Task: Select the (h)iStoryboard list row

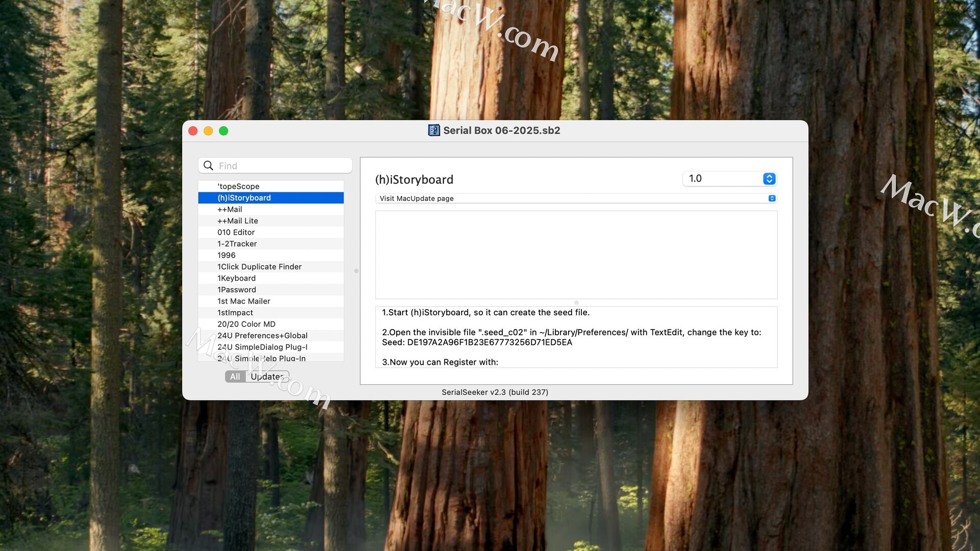Action: click(x=271, y=198)
